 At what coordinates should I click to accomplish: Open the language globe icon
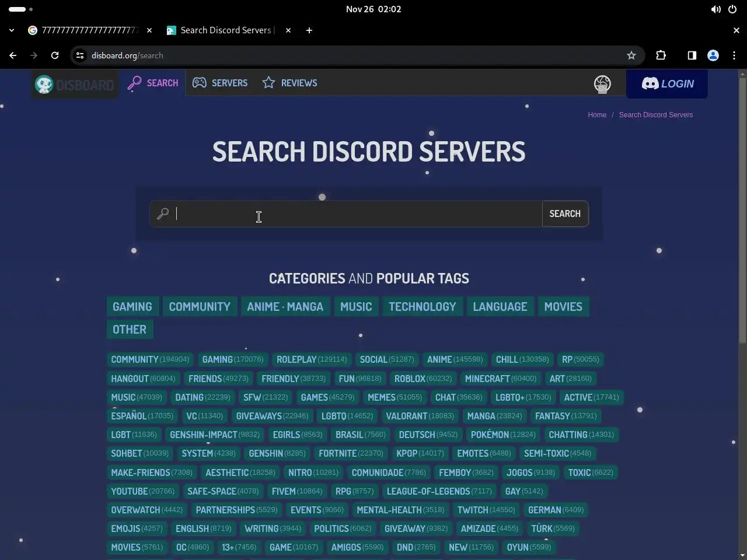(602, 84)
